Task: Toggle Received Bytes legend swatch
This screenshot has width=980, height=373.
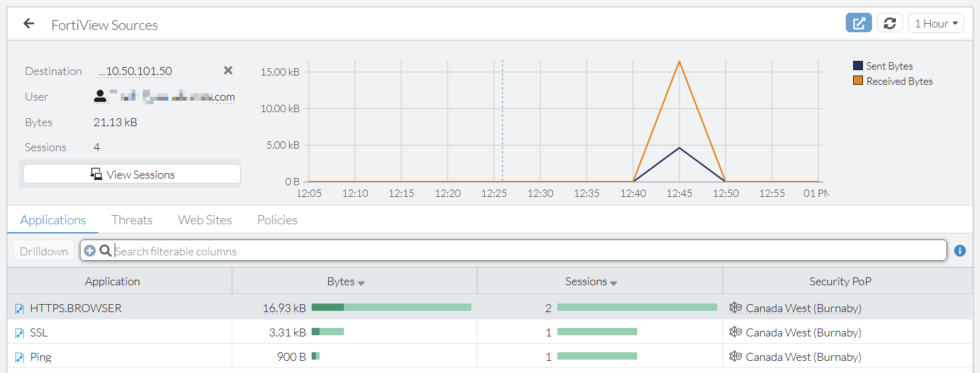Action: (858, 80)
